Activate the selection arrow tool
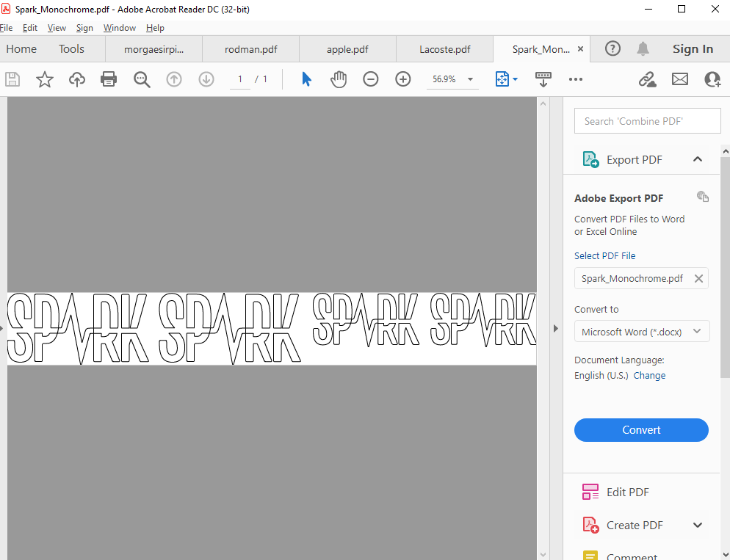The image size is (730, 560). 306,79
